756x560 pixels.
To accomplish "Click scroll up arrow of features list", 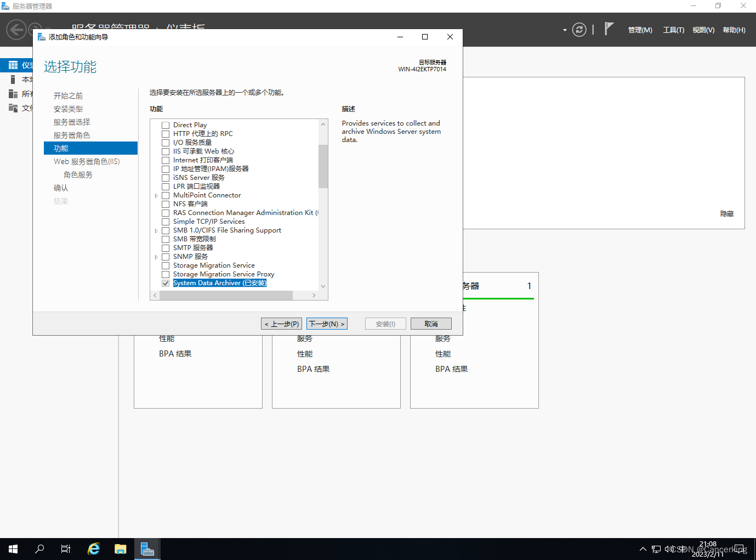I will 323,124.
